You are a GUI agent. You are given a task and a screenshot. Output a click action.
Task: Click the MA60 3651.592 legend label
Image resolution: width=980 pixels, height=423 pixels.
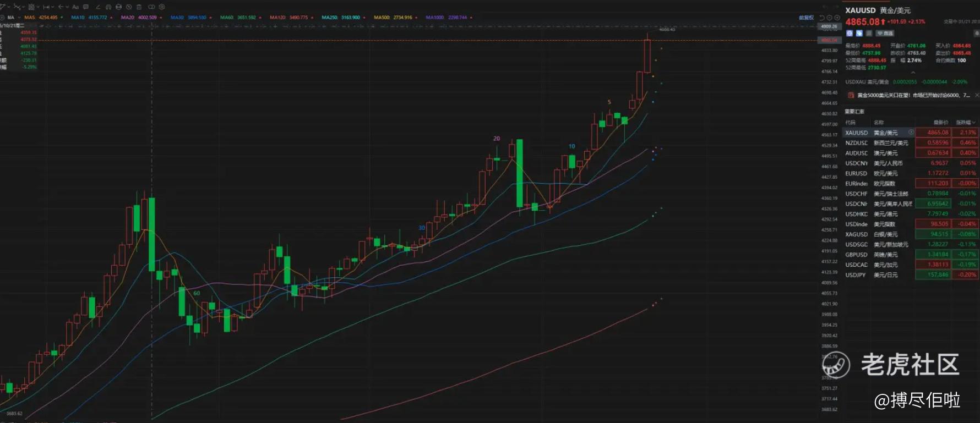click(x=238, y=18)
